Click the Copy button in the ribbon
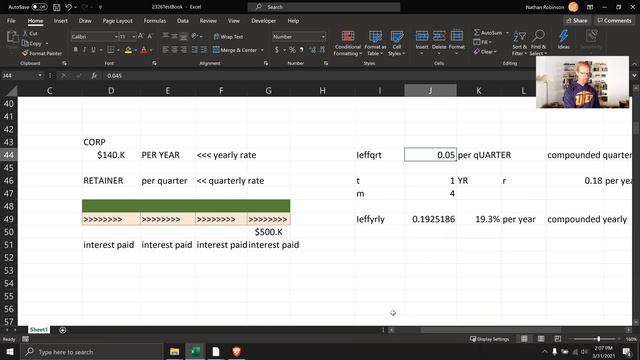The width and height of the screenshot is (640, 360). coord(32,43)
